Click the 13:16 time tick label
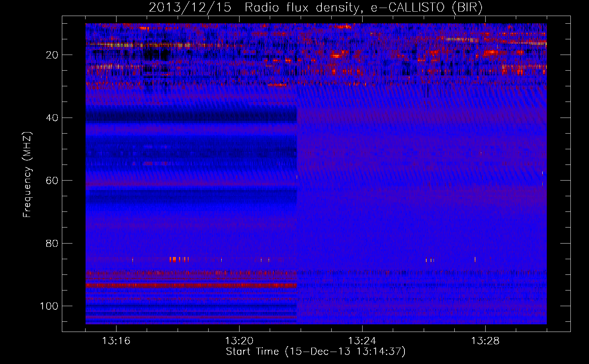This screenshot has height=364, width=589. coord(116,341)
